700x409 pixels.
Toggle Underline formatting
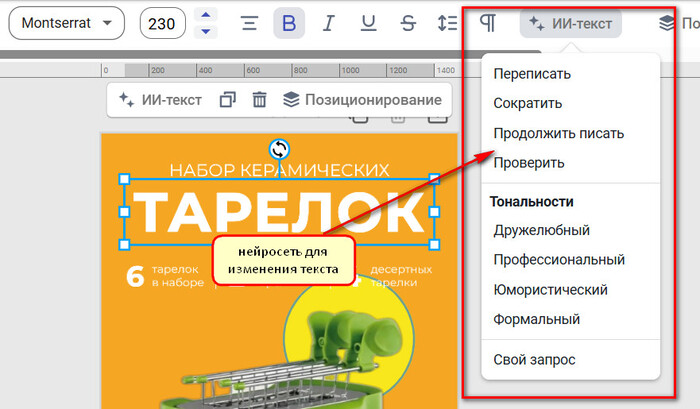pyautogui.click(x=368, y=23)
